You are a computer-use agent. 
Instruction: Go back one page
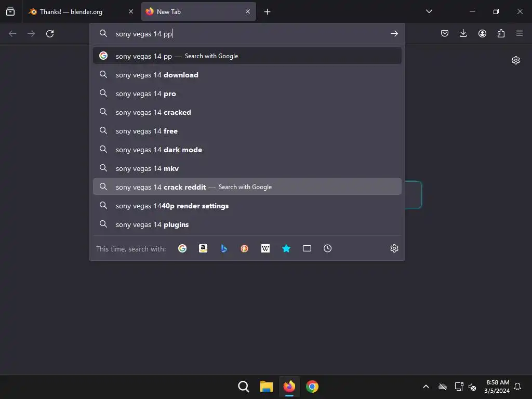[12, 34]
